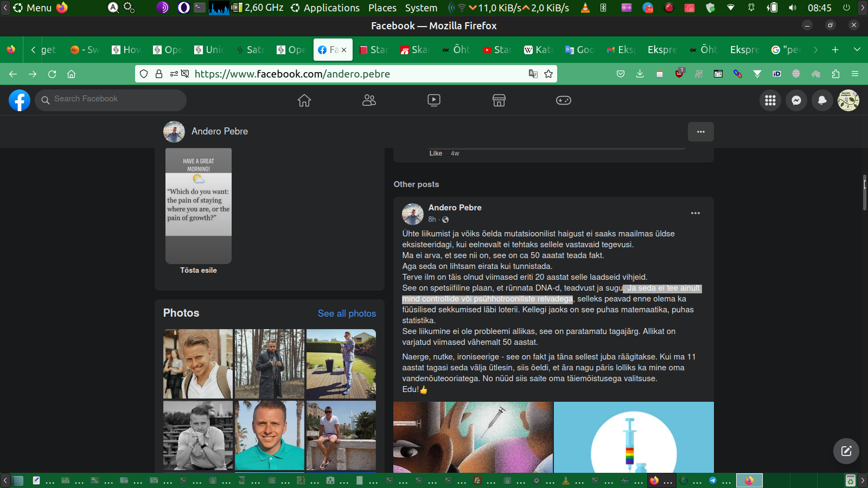Bookmark this page with the star icon
This screenshot has height=488, width=868.
pos(548,74)
